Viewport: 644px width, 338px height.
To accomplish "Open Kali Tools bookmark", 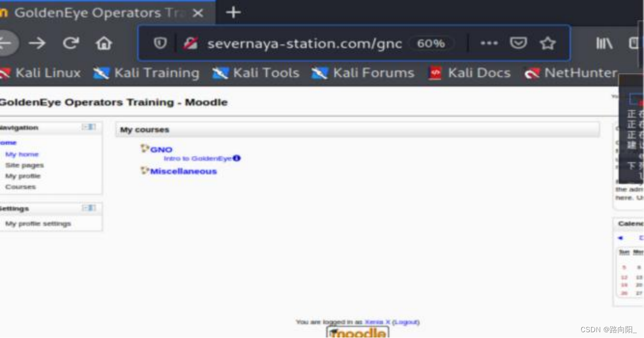I will tap(255, 73).
